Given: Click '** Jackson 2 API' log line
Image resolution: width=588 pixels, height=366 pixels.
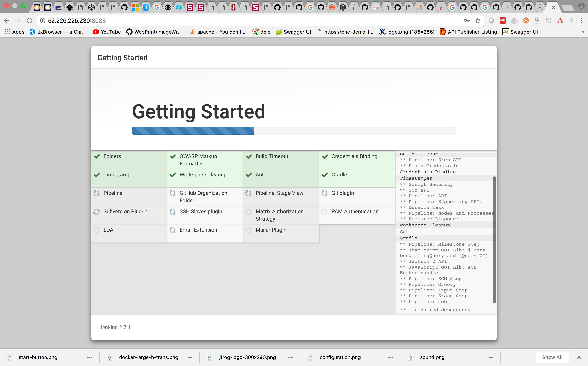Looking at the screenshot, I should click(x=423, y=261).
